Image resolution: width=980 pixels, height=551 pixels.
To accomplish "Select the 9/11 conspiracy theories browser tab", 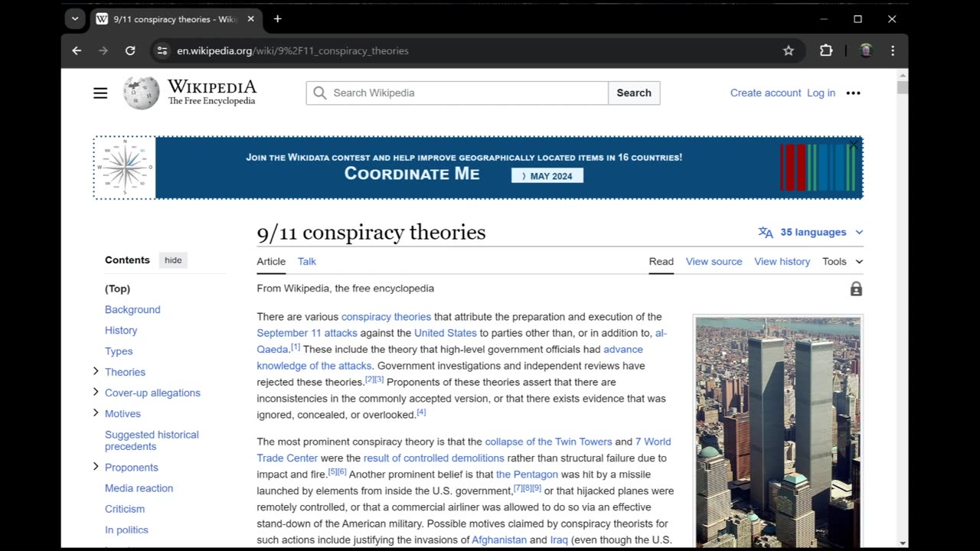I will [x=176, y=19].
